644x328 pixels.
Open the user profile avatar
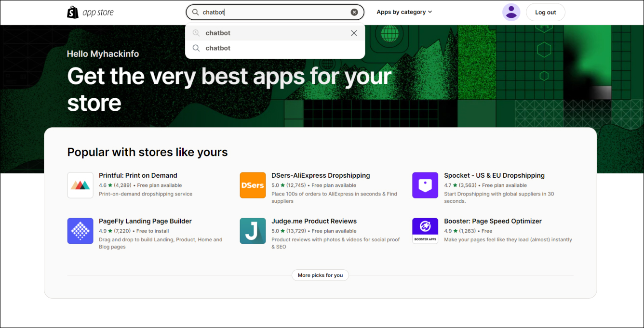coord(511,12)
